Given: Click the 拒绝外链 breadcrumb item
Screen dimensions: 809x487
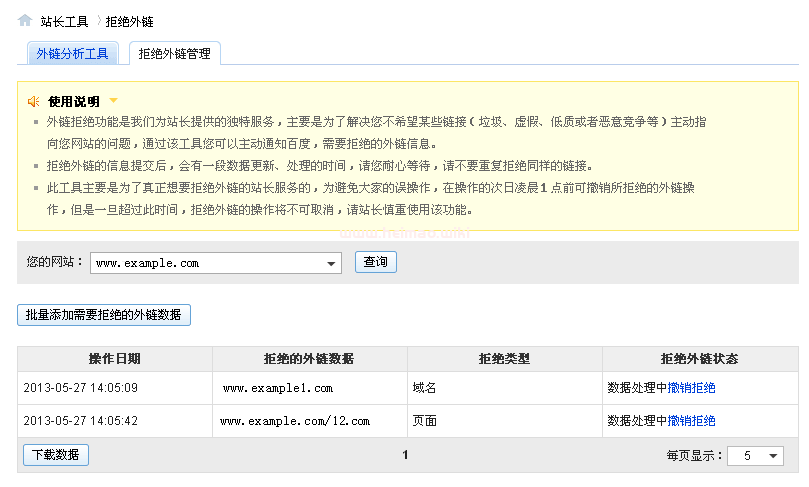Looking at the screenshot, I should pyautogui.click(x=130, y=21).
